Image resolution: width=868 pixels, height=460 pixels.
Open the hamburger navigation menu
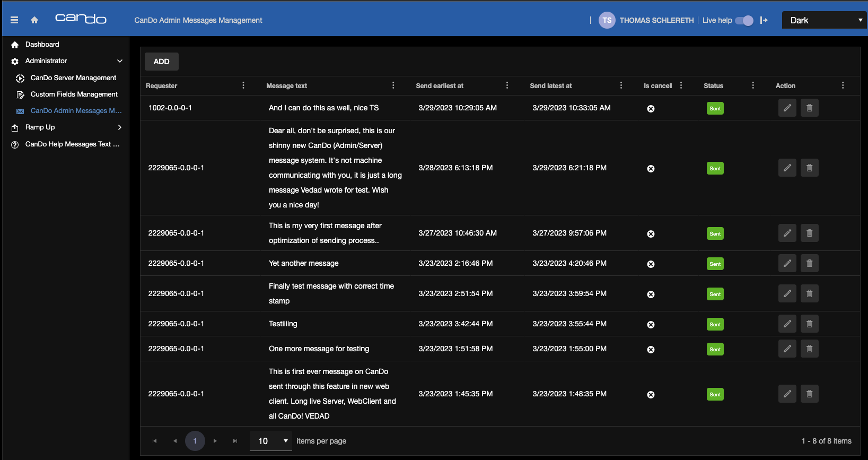[14, 20]
